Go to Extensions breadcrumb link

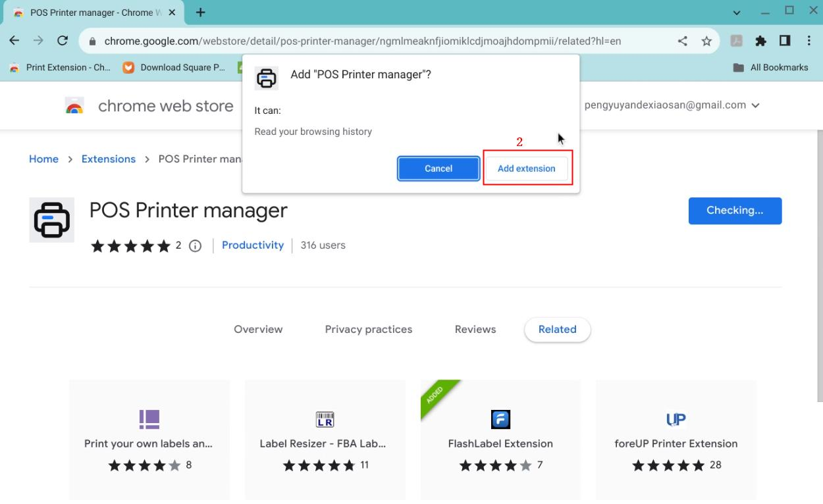109,159
